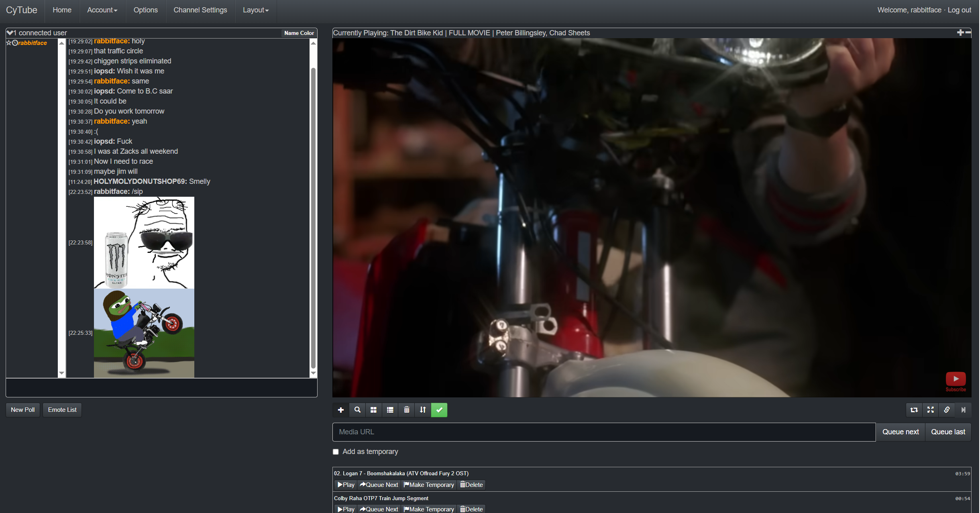The width and height of the screenshot is (980, 513).
Task: Click the 00:54 duration of Colby Raha
Action: pyautogui.click(x=963, y=499)
